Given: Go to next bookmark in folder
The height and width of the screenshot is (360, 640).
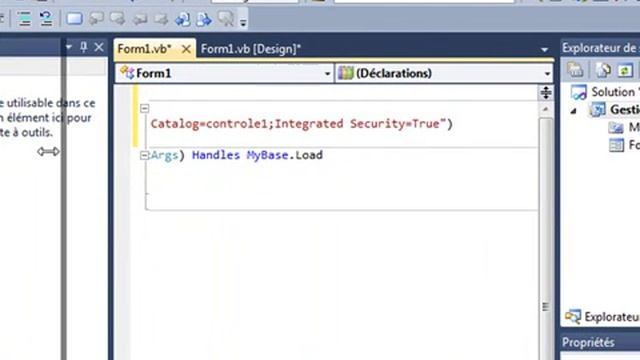Looking at the screenshot, I should click(x=161, y=19).
